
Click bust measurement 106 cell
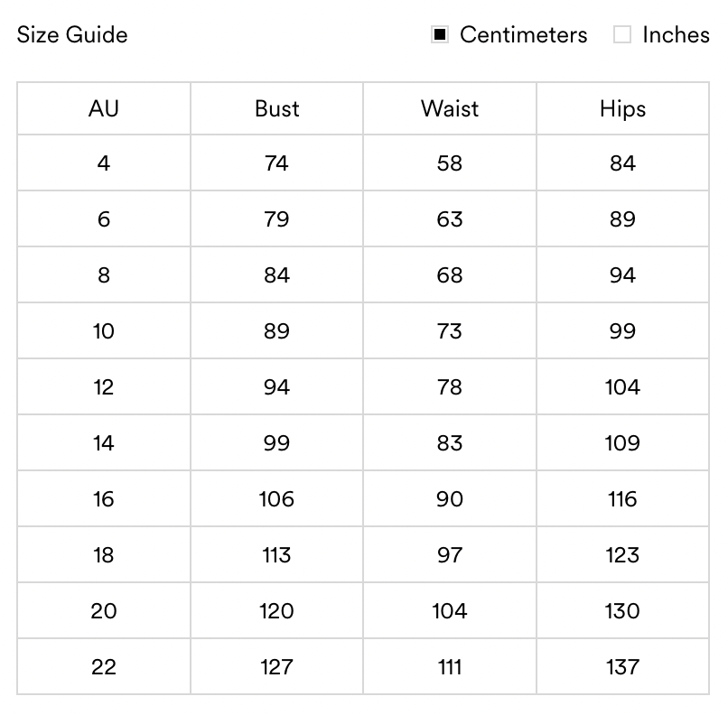[x=276, y=499]
